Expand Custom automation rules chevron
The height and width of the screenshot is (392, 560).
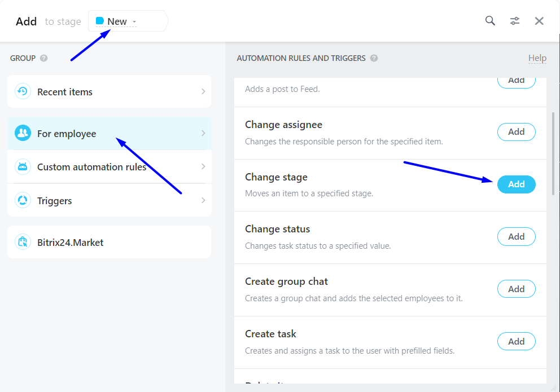pyautogui.click(x=203, y=167)
